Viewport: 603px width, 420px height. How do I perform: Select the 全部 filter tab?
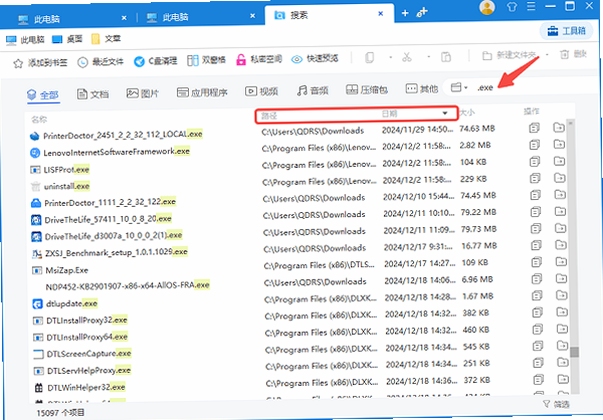pos(43,95)
